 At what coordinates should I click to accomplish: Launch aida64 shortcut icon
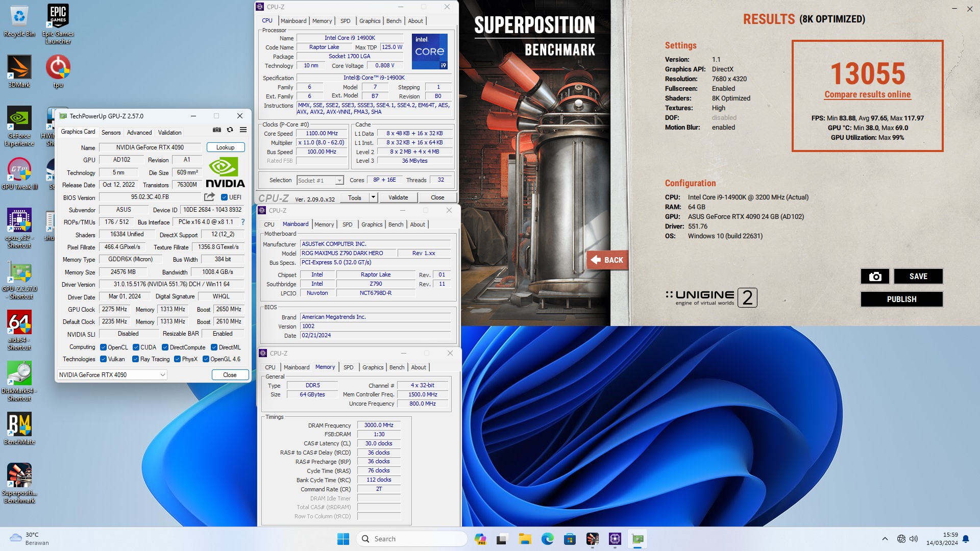click(19, 330)
